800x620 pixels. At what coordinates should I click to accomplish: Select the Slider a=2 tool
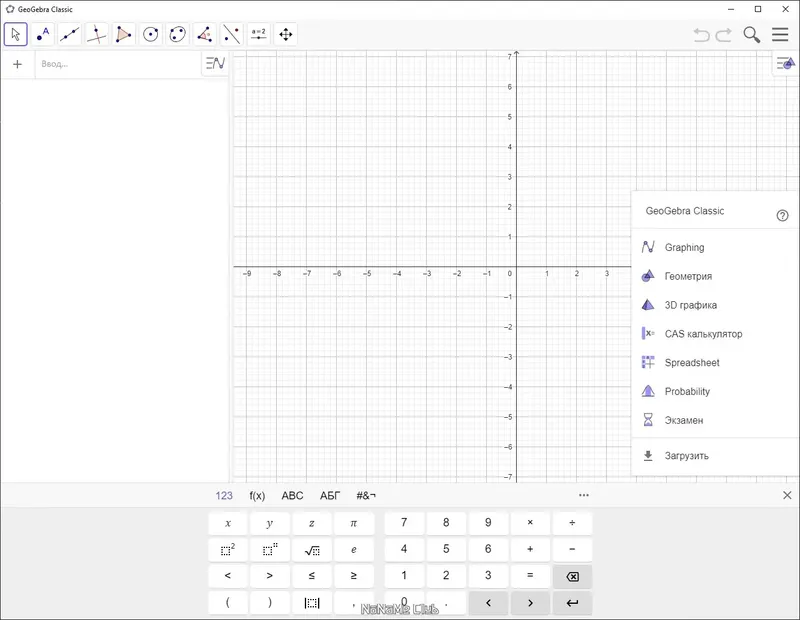click(259, 34)
